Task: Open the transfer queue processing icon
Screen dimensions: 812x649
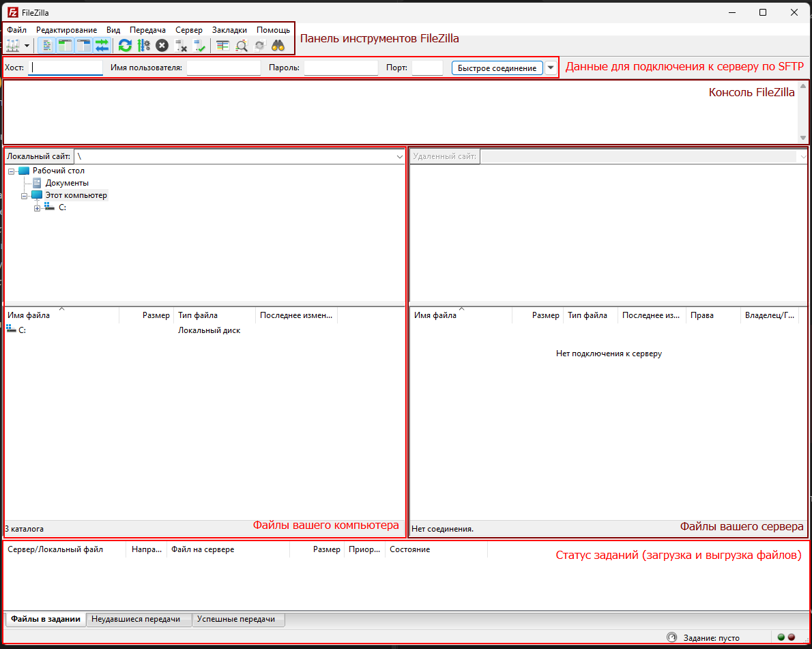Action: (x=143, y=46)
